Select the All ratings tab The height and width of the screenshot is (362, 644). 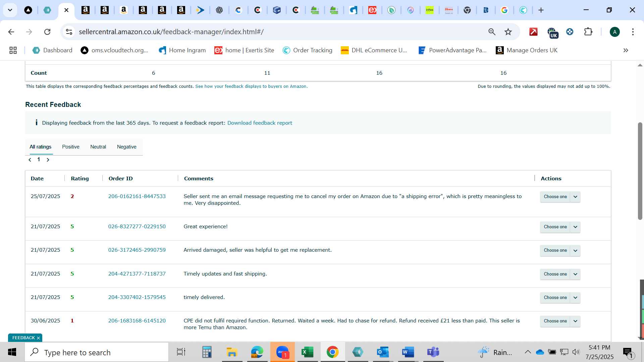41,147
